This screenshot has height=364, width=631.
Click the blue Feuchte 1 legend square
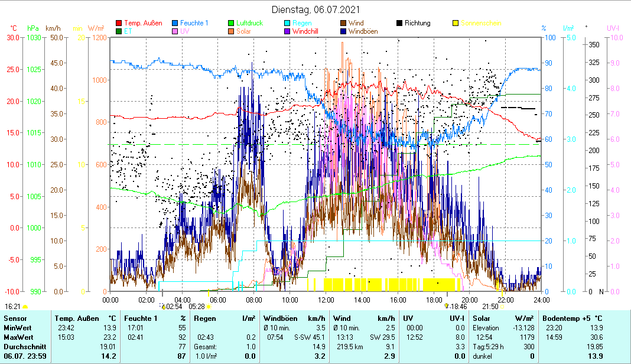(175, 24)
